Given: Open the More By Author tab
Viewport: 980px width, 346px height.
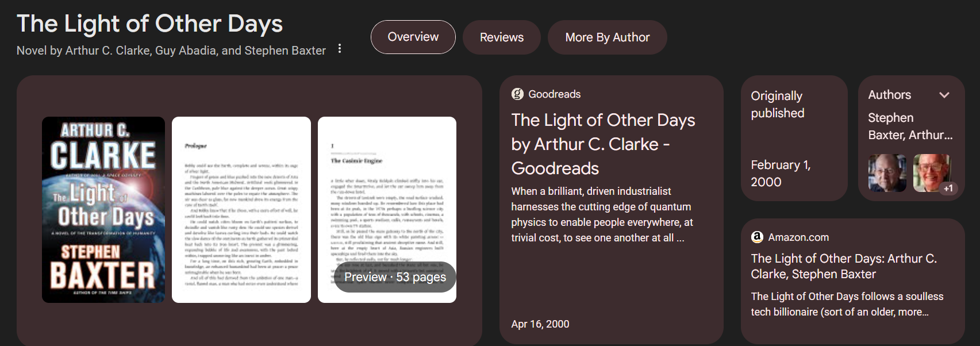Looking at the screenshot, I should [607, 37].
